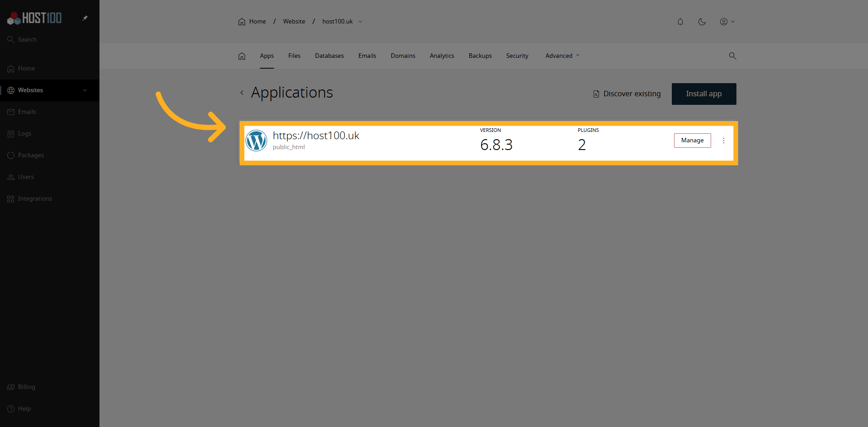Screen dimensions: 868x427
Task: Click the HOST100 logo
Action: 34,18
